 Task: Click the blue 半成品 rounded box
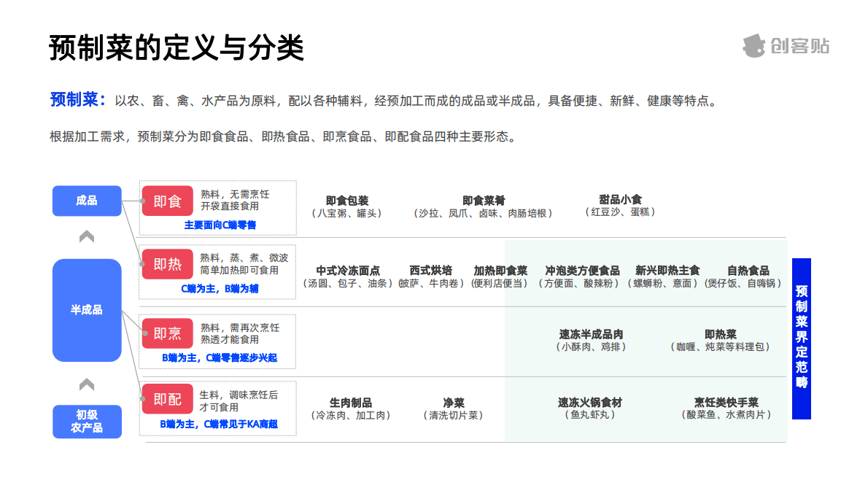click(x=87, y=309)
